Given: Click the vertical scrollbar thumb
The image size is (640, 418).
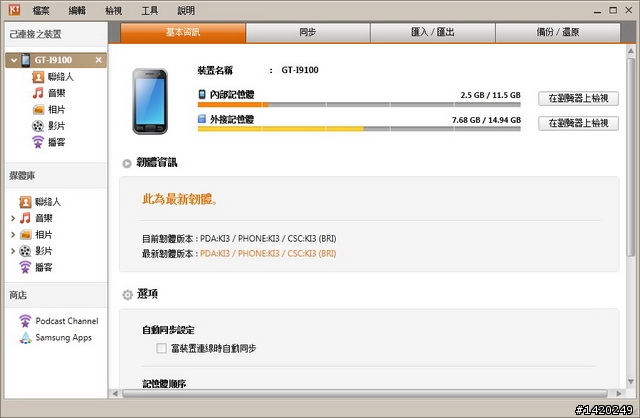Looking at the screenshot, I should [631, 157].
